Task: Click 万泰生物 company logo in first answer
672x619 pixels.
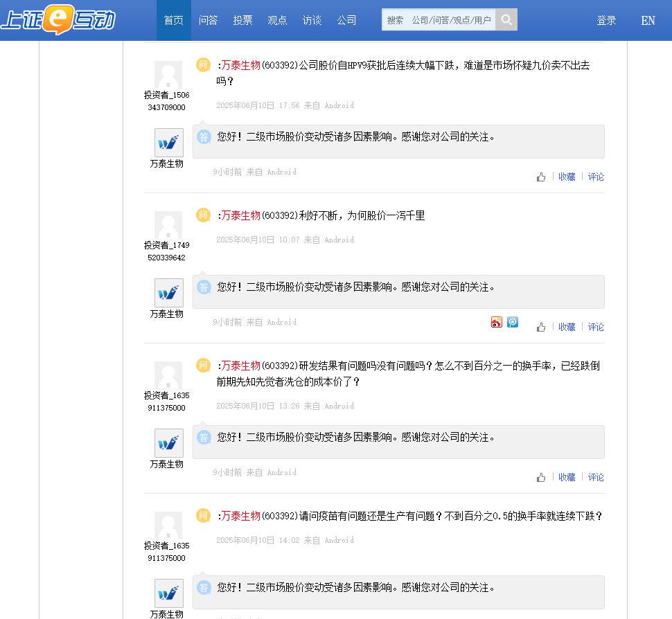Action: coord(169,143)
